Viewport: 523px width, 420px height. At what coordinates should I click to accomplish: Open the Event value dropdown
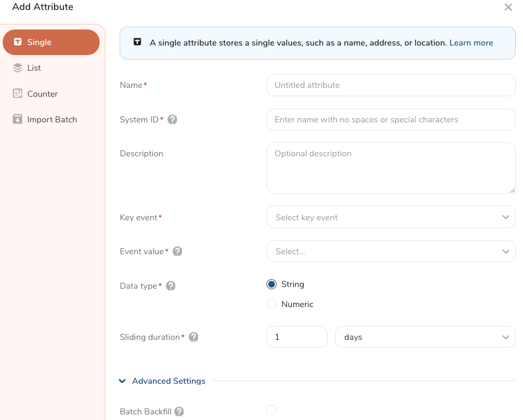click(391, 251)
